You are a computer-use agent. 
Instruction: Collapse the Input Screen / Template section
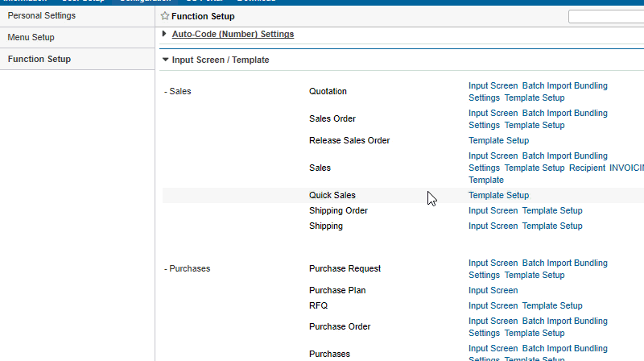(x=165, y=60)
